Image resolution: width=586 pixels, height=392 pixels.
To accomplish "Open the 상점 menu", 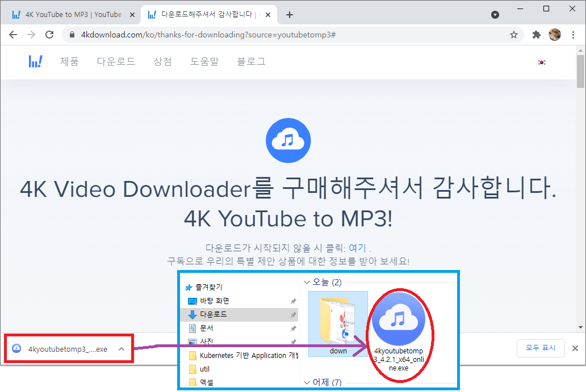I will 162,61.
